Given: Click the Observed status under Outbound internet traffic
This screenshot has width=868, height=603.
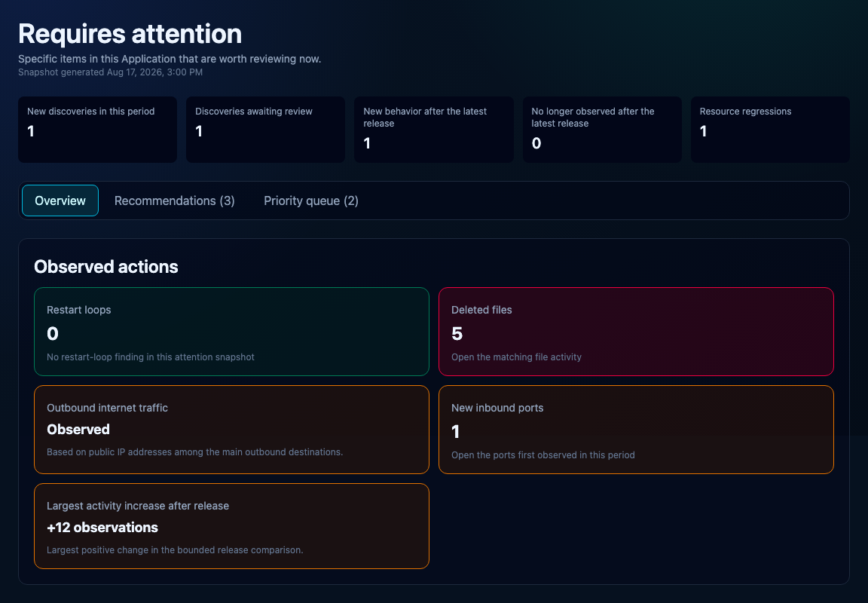Looking at the screenshot, I should [x=78, y=430].
